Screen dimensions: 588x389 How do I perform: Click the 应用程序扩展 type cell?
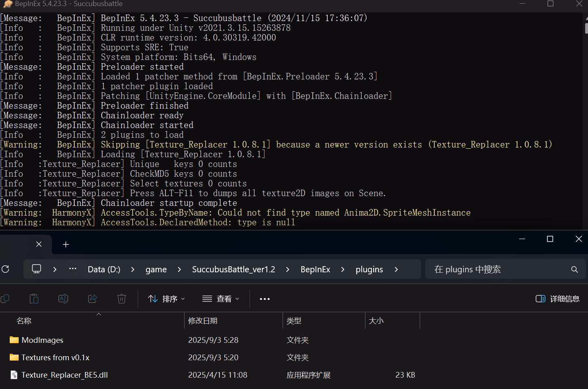pos(309,375)
